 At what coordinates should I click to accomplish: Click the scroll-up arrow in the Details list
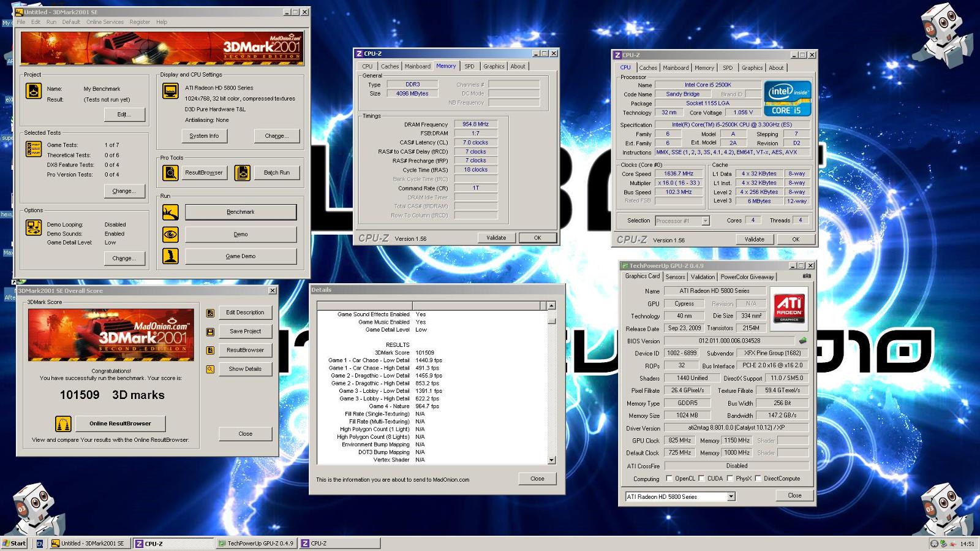(x=551, y=305)
